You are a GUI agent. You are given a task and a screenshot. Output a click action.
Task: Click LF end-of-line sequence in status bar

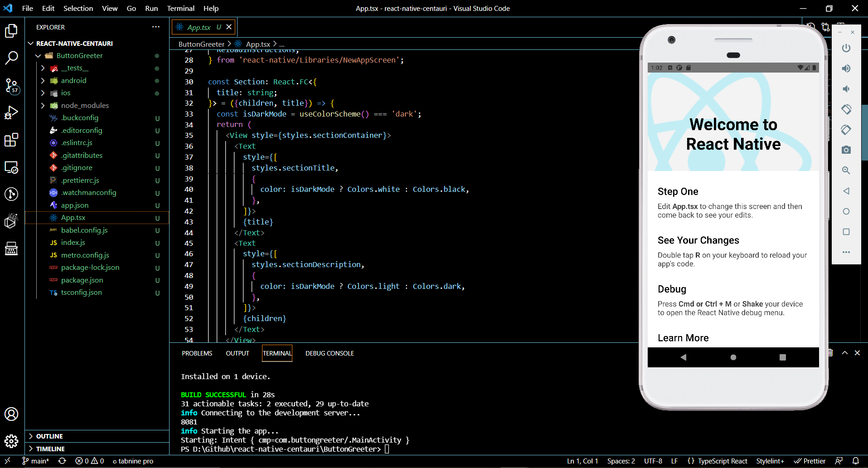(x=674, y=461)
